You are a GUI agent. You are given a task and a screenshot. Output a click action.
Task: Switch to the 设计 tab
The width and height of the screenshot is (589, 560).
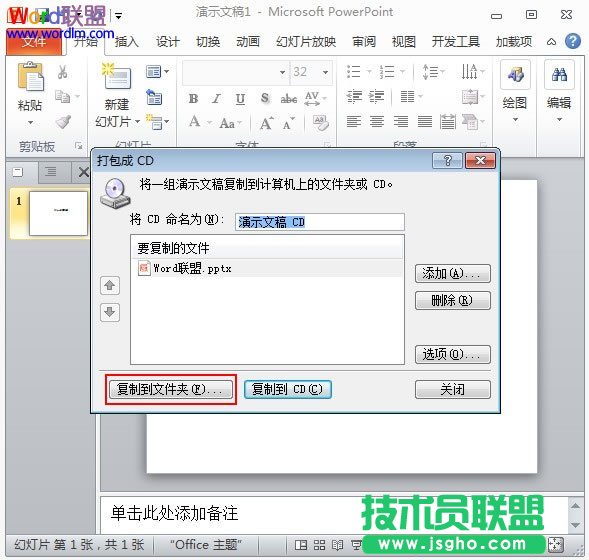(168, 41)
